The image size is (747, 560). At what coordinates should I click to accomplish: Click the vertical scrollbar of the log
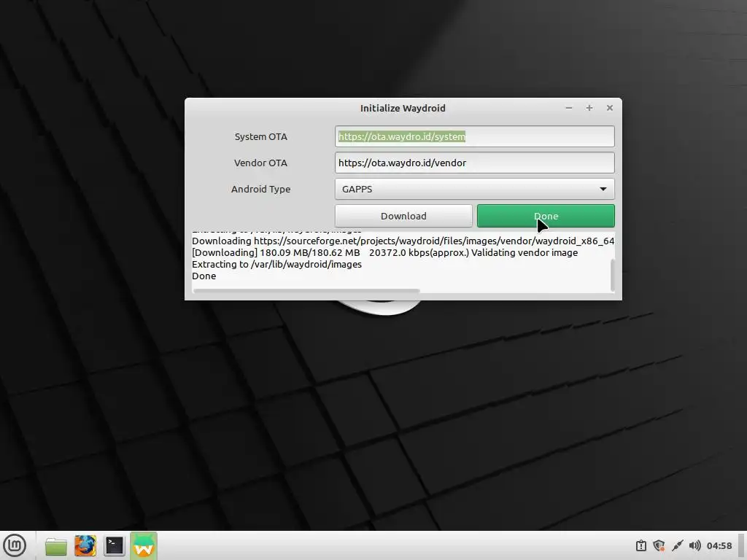coord(612,275)
